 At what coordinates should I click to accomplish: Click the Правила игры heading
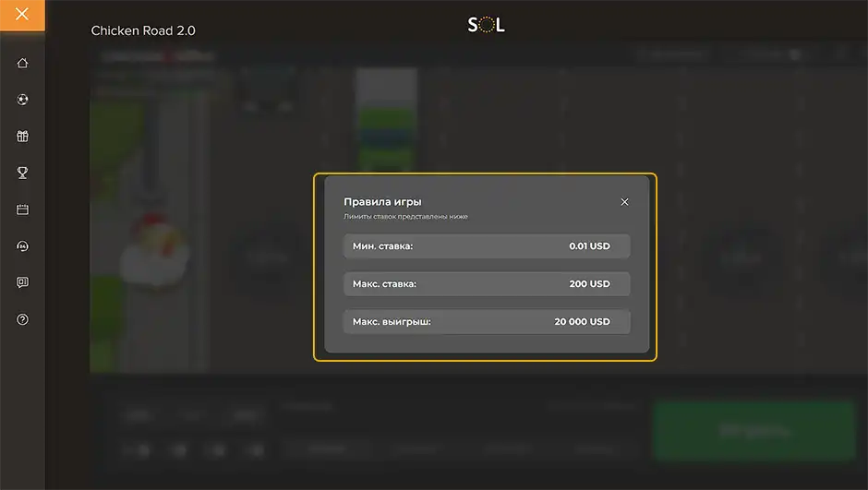point(382,202)
